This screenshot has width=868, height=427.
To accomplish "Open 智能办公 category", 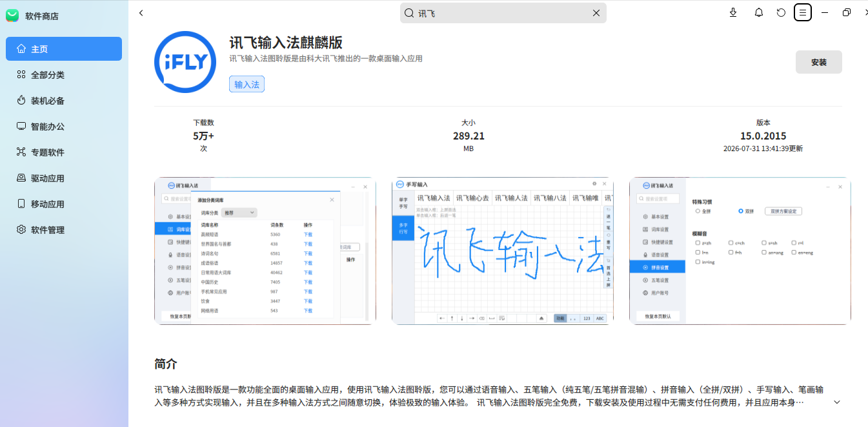I will tap(64, 127).
